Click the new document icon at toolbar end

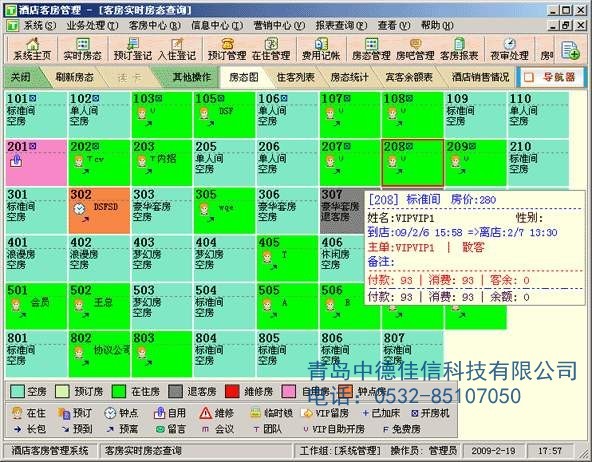[570, 50]
